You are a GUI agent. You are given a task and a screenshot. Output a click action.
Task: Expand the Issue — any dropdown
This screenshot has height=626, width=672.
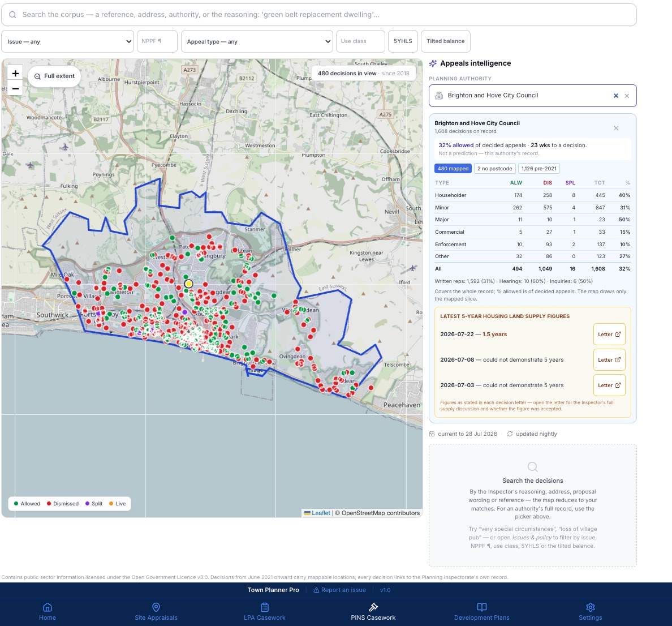coord(68,41)
